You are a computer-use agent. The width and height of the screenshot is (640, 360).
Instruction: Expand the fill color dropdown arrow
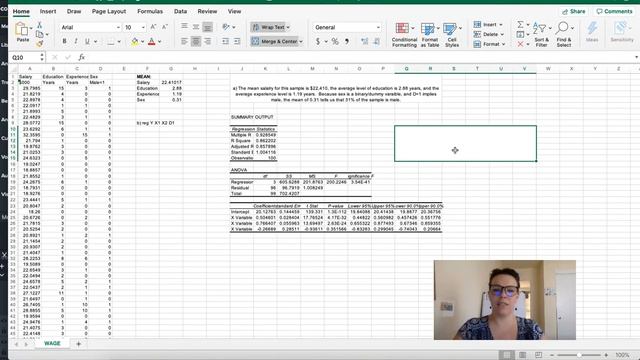click(x=142, y=42)
